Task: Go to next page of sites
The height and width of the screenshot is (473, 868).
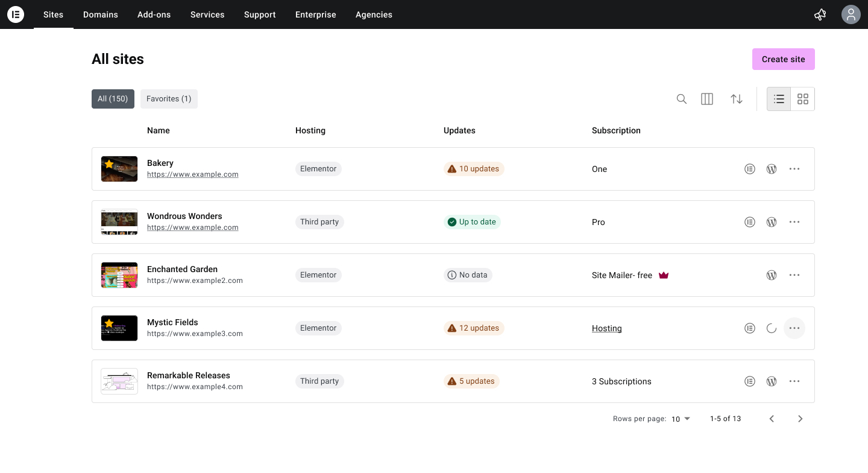Action: (x=800, y=419)
